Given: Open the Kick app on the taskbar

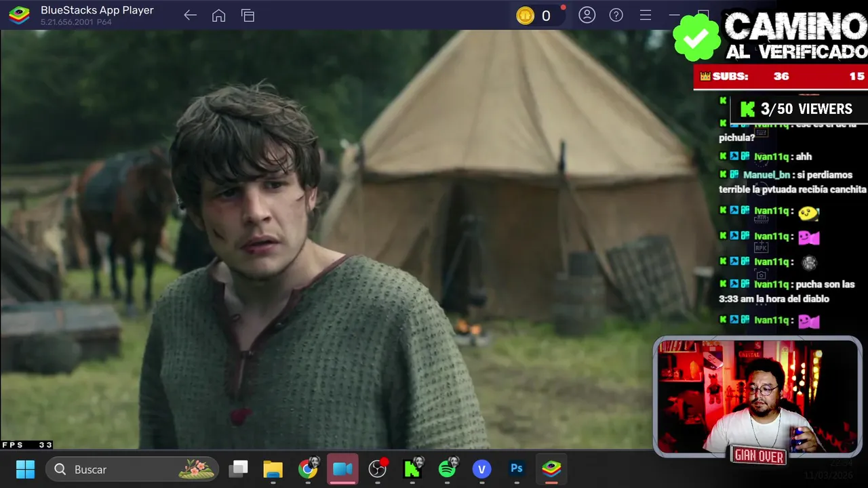Looking at the screenshot, I should coord(412,469).
